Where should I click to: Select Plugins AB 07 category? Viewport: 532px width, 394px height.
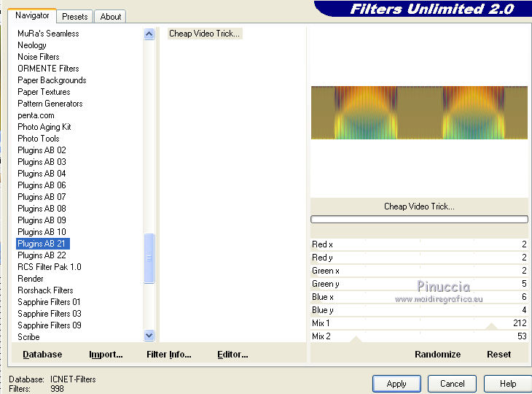42,197
